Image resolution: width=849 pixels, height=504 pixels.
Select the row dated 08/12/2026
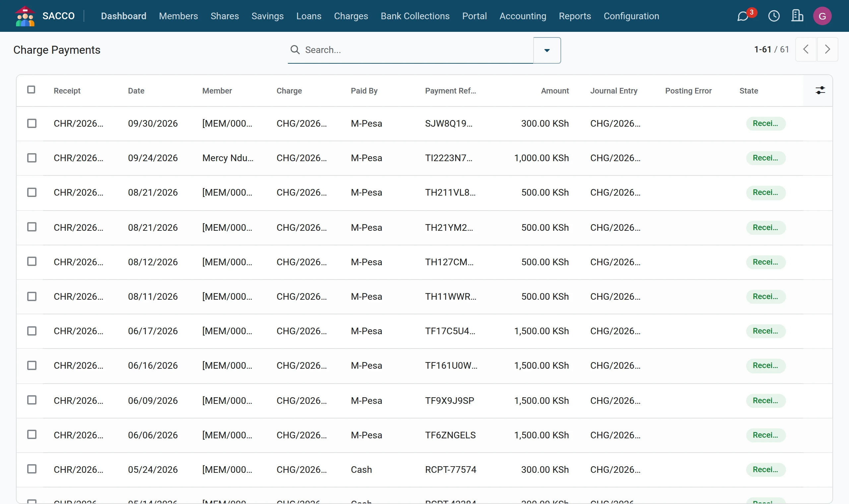tap(32, 262)
